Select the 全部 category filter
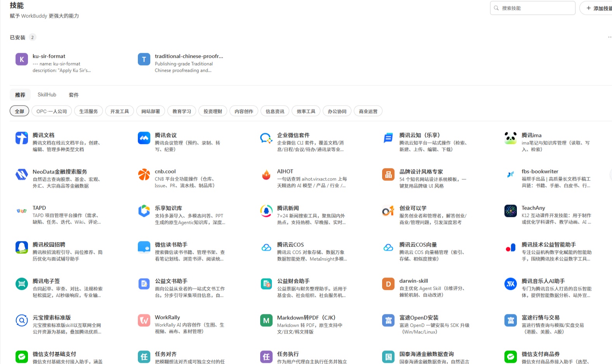 tap(19, 111)
